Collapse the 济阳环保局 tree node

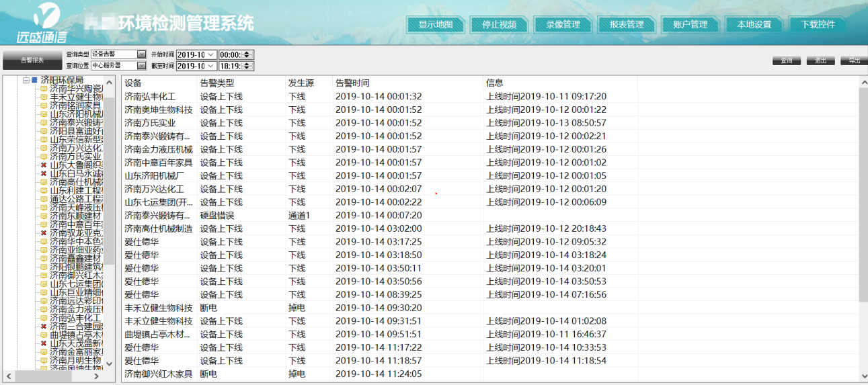pyautogui.click(x=26, y=80)
